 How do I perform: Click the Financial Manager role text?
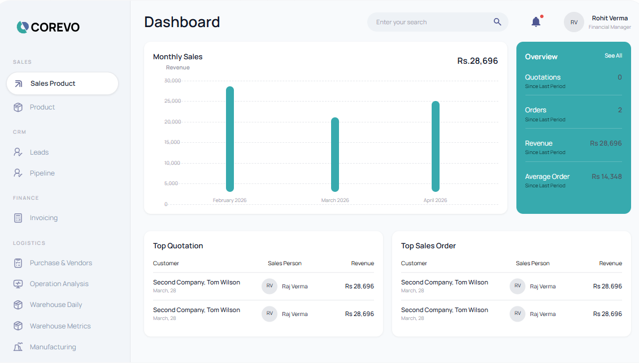[610, 27]
